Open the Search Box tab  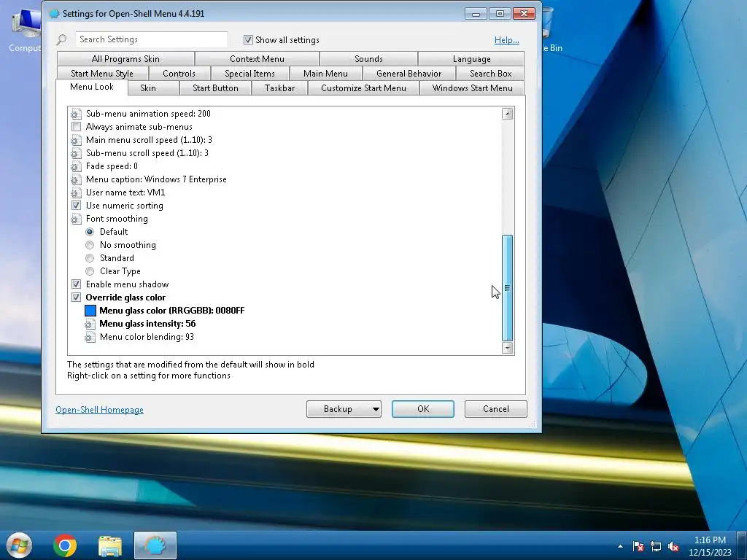491,74
